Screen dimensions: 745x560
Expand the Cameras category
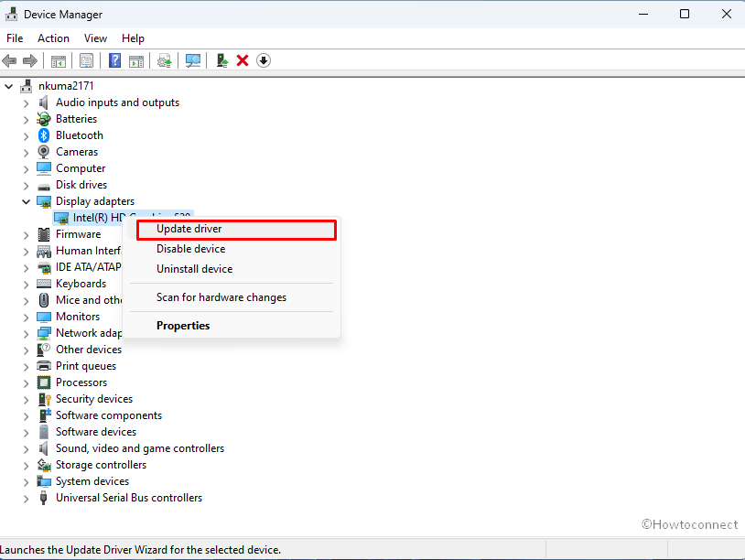tap(27, 153)
